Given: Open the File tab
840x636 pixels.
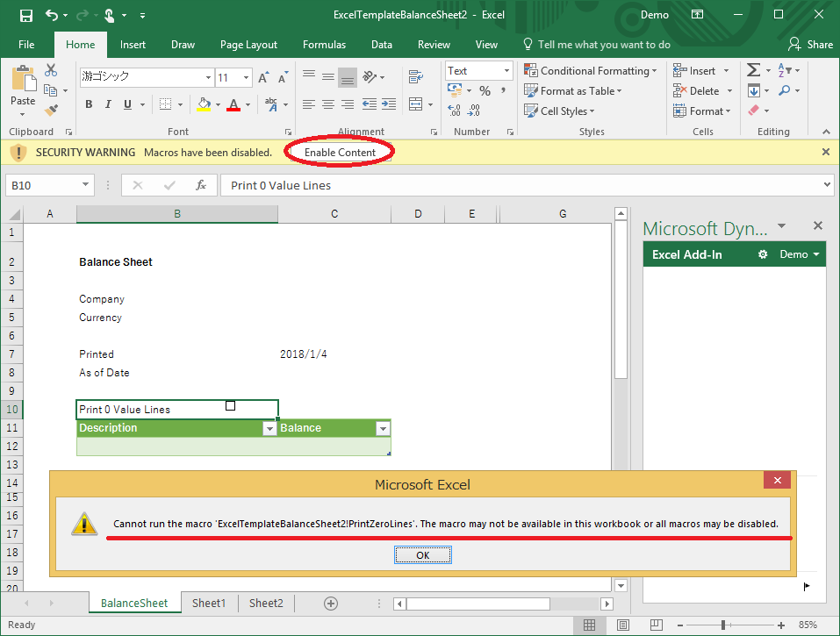Looking at the screenshot, I should [x=26, y=45].
